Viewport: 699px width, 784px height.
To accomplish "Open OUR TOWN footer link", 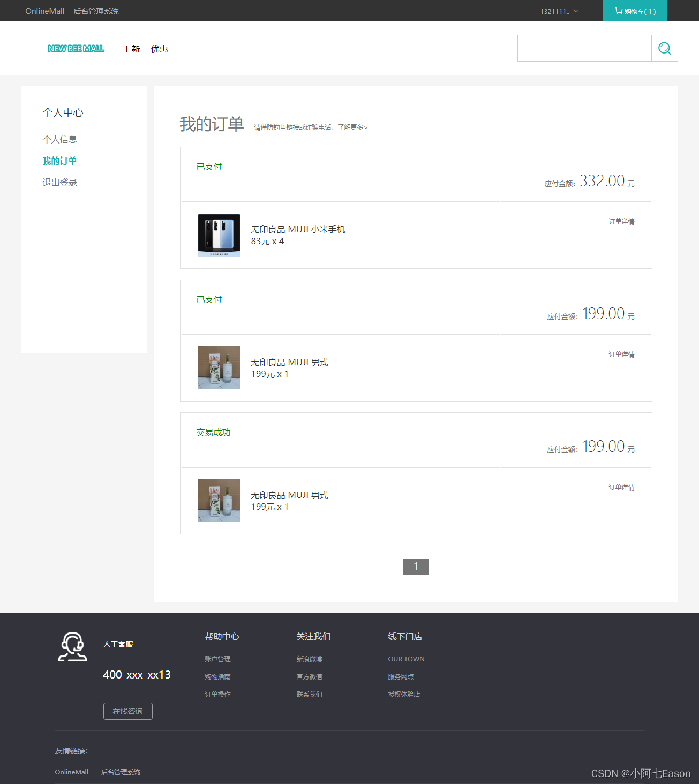I will [406, 659].
